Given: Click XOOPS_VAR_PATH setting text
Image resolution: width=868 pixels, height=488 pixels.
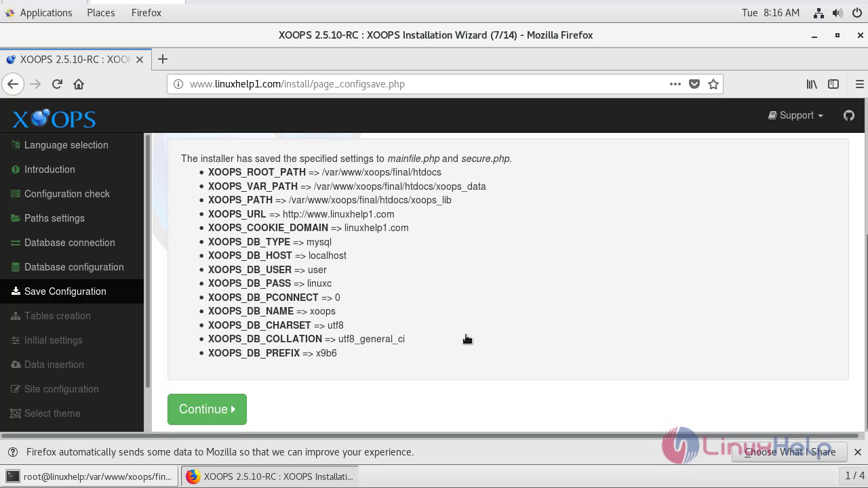Looking at the screenshot, I should 347,186.
